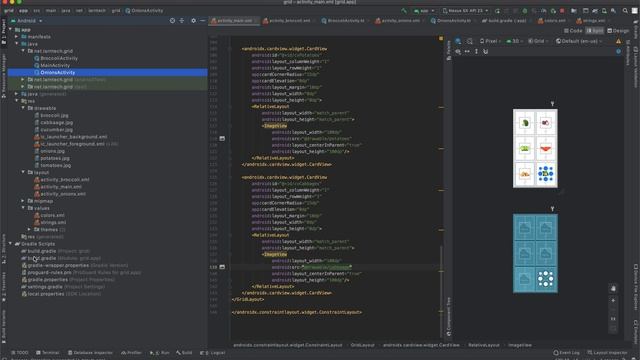Switch to BroccoliActivity.kt tab

tap(345, 20)
